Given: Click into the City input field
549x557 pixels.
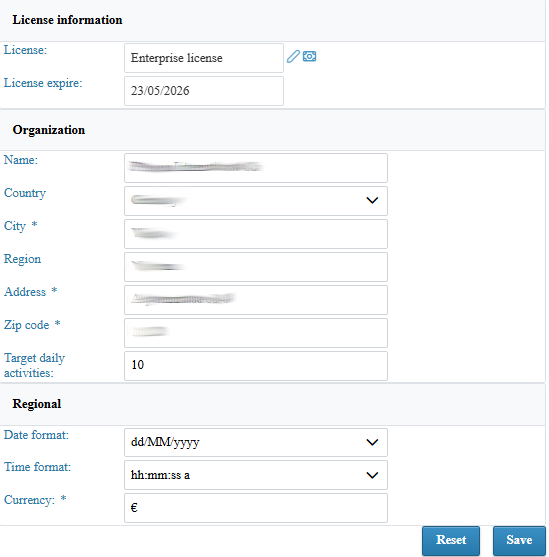Looking at the screenshot, I should coord(256,234).
